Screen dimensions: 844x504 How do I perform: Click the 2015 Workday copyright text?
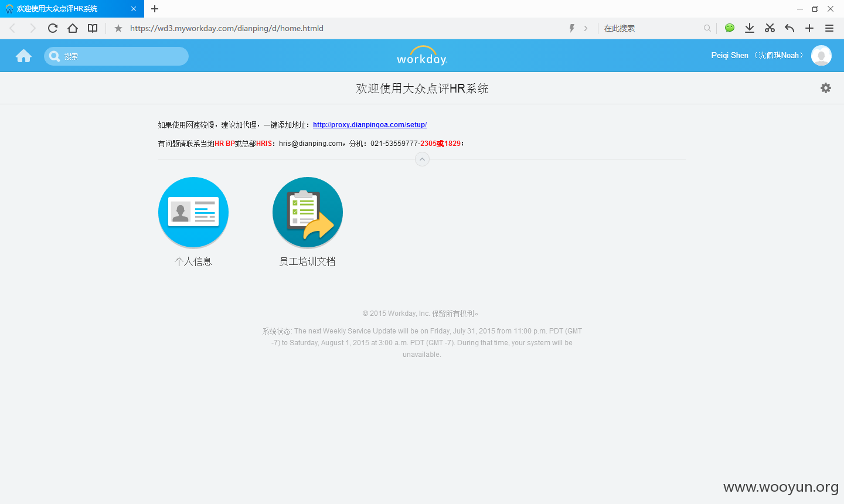(420, 314)
